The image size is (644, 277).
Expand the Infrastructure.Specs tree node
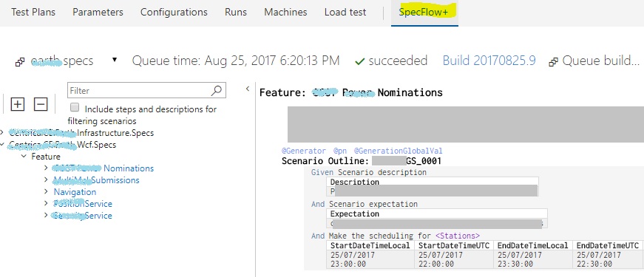[2, 132]
